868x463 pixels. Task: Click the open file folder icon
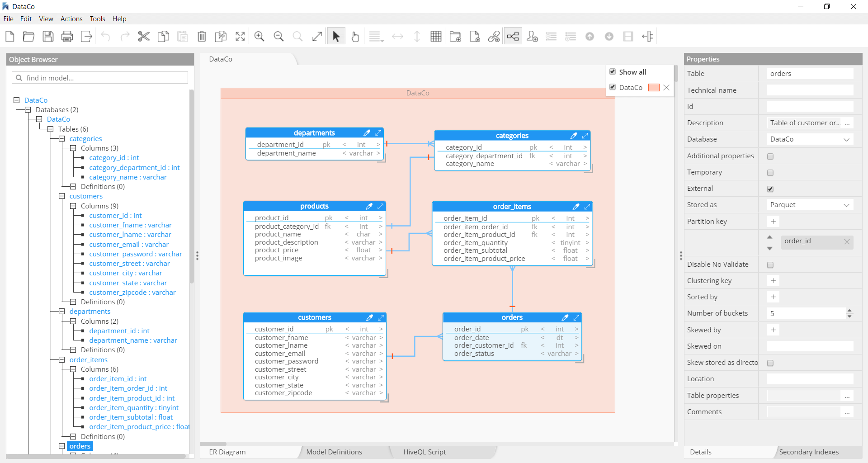[28, 37]
